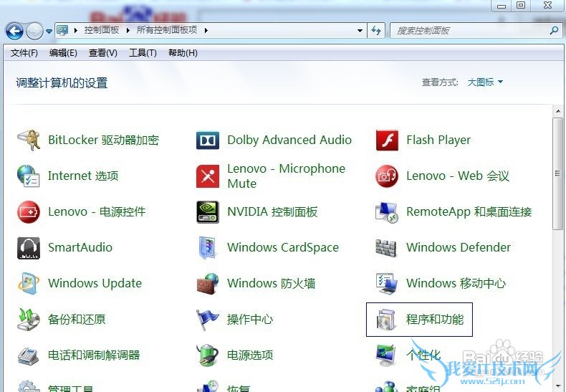The width and height of the screenshot is (566, 392).
Task: Click the 电源选项 battery icon
Action: pyautogui.click(x=208, y=355)
